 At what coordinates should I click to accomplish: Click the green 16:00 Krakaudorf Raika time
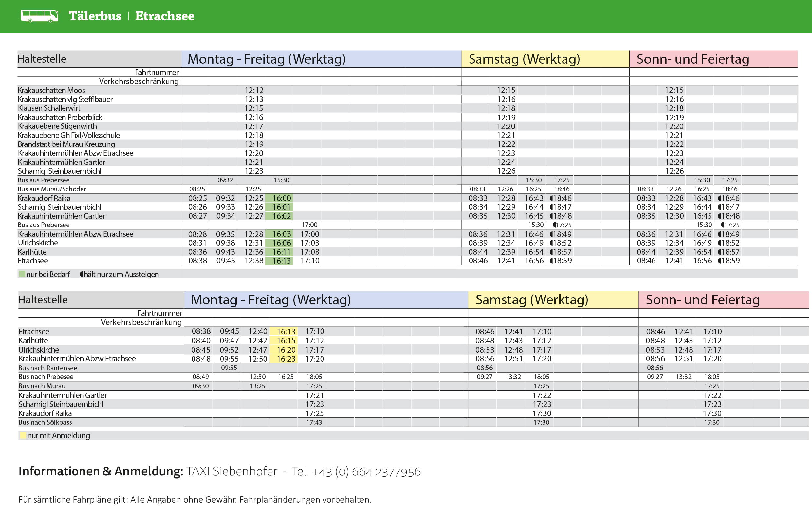[x=281, y=198]
